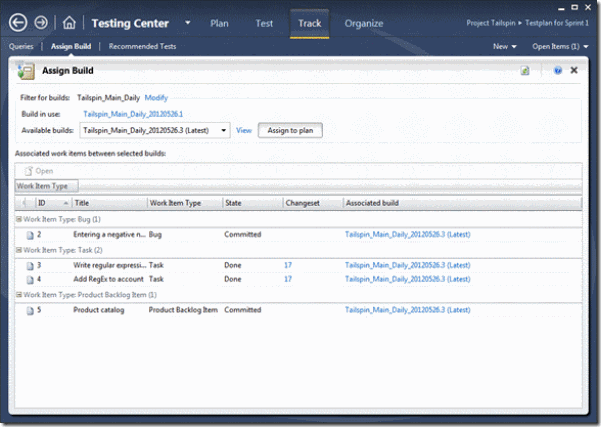The image size is (601, 427).
Task: Select the work item icon for ID 2
Action: [30, 235]
